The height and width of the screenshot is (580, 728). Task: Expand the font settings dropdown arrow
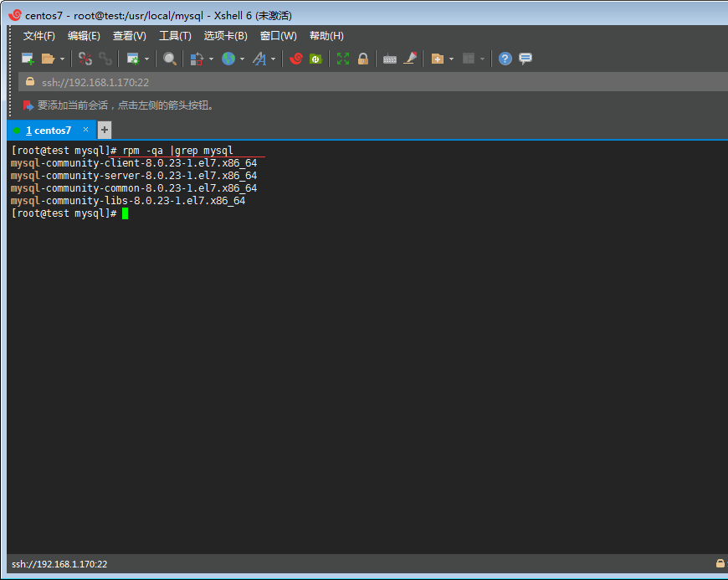pyautogui.click(x=273, y=59)
